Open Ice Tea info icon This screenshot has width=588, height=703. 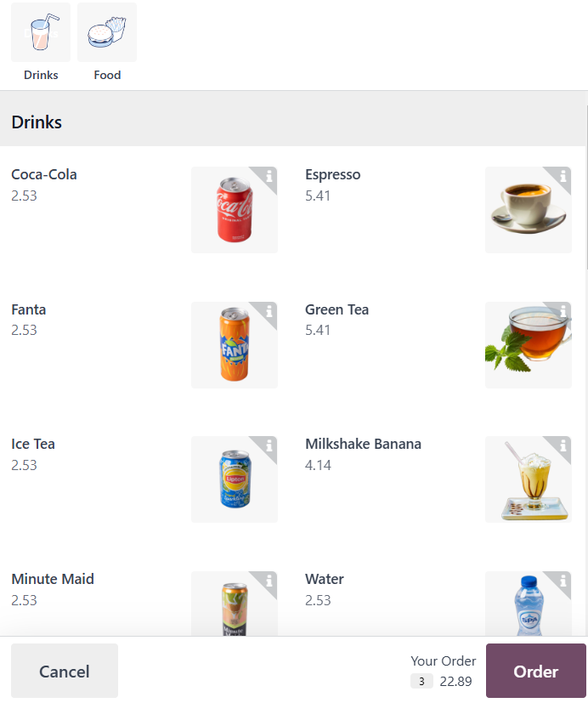tap(269, 445)
